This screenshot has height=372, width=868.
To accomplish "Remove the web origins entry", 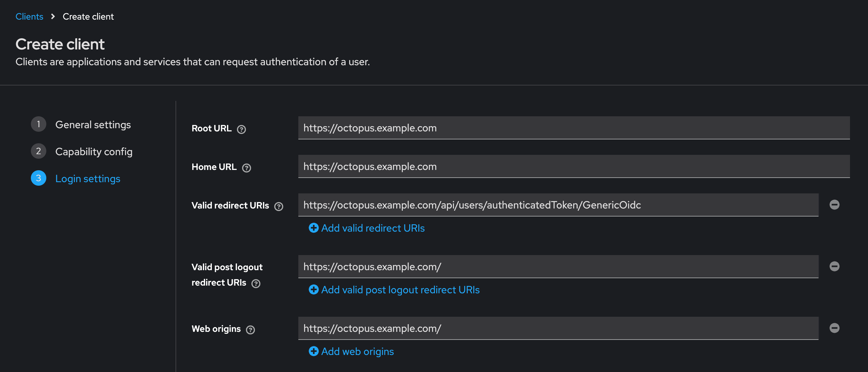I will coord(835,327).
